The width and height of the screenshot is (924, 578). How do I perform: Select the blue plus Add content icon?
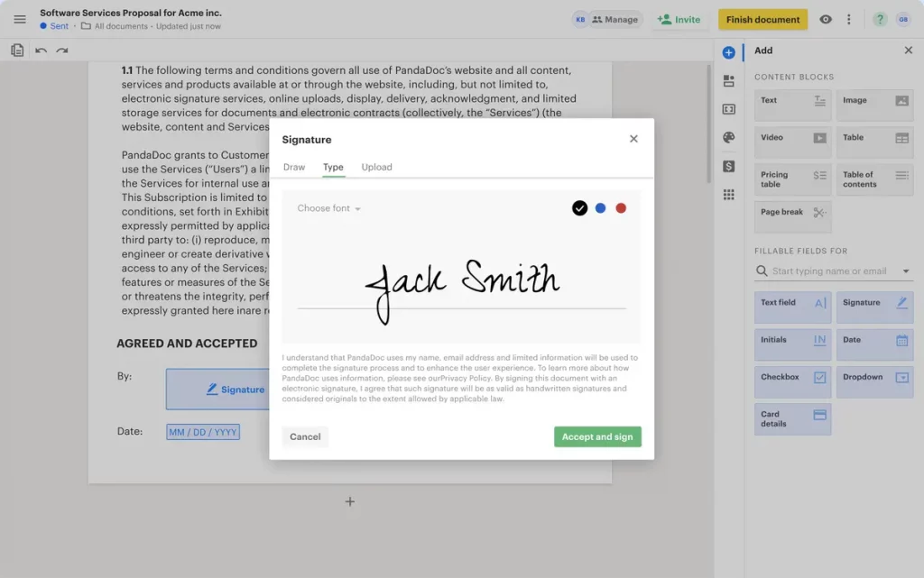click(729, 52)
